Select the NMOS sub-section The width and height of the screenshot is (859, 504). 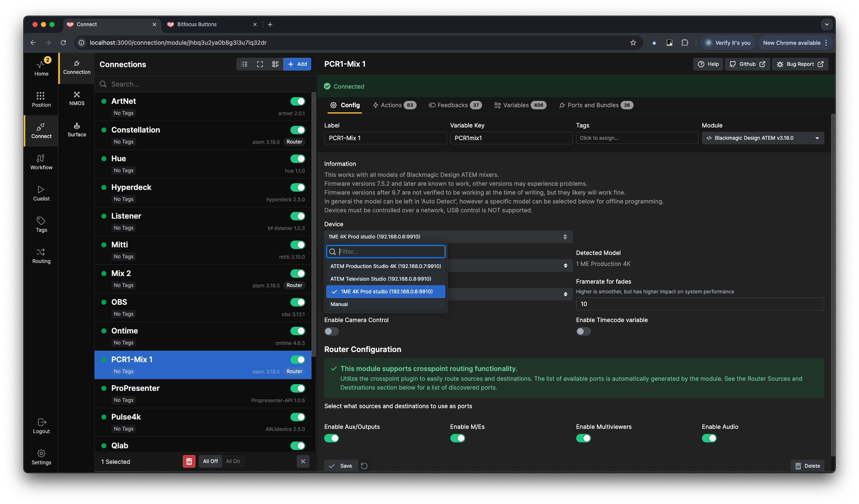tap(77, 98)
